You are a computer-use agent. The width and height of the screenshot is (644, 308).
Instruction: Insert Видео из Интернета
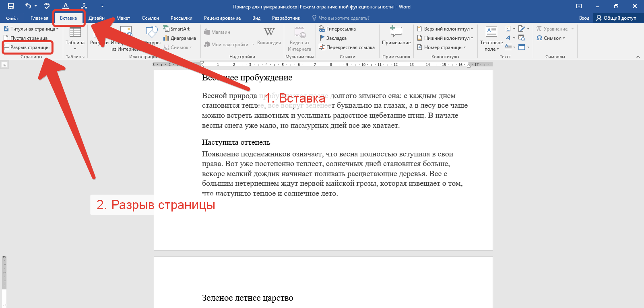tap(299, 39)
